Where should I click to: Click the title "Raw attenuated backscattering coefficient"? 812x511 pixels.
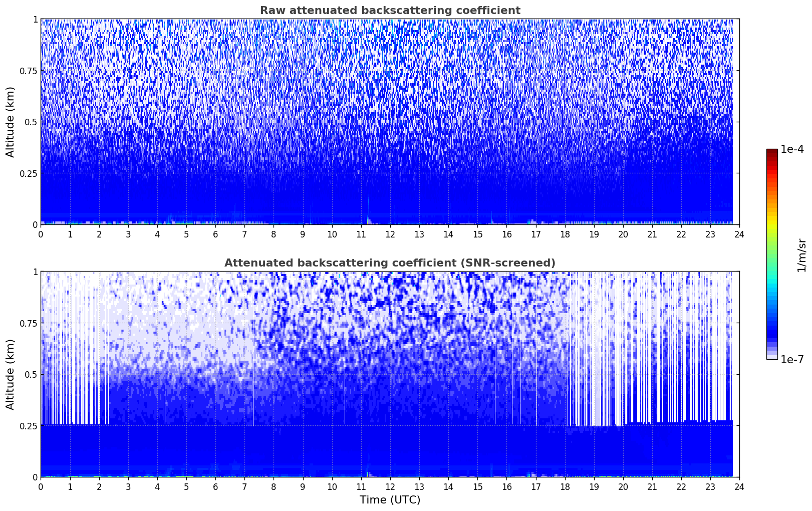390,11
